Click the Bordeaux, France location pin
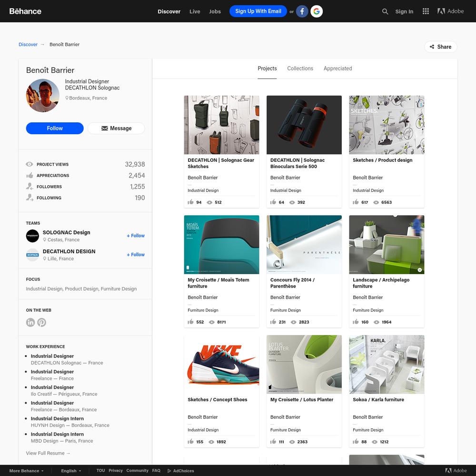476x476 pixels. [x=67, y=98]
